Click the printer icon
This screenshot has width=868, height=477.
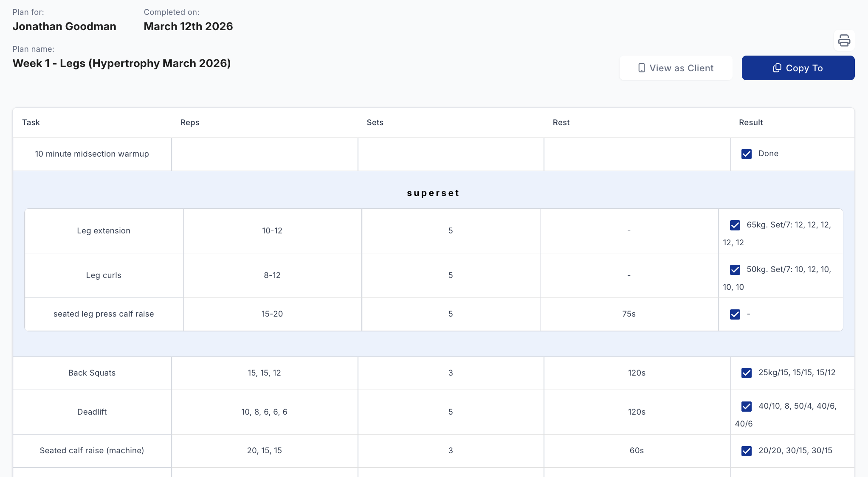[x=844, y=41]
